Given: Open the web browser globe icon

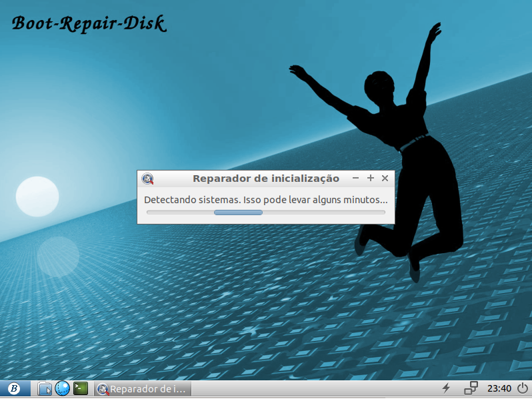Looking at the screenshot, I should [62, 388].
